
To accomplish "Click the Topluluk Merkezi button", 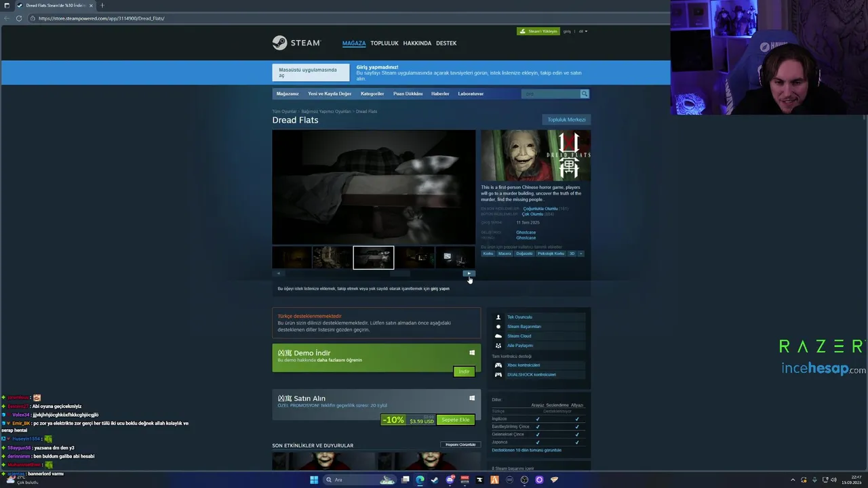I will 566,120.
